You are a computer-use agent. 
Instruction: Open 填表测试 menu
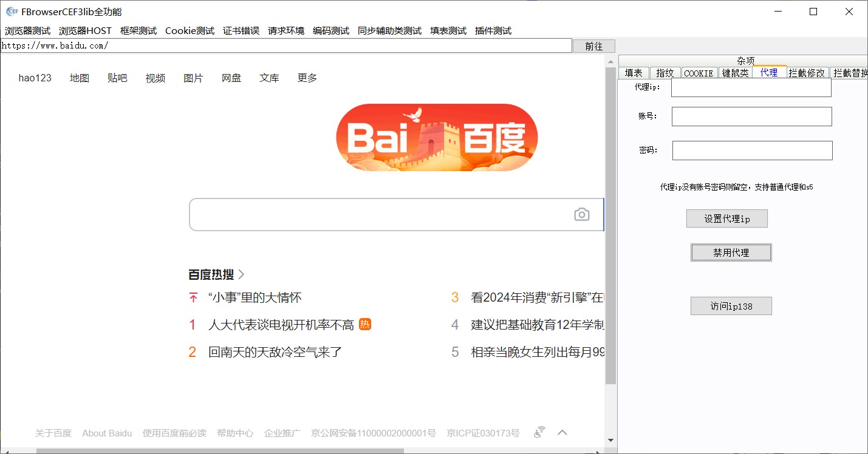tap(448, 31)
